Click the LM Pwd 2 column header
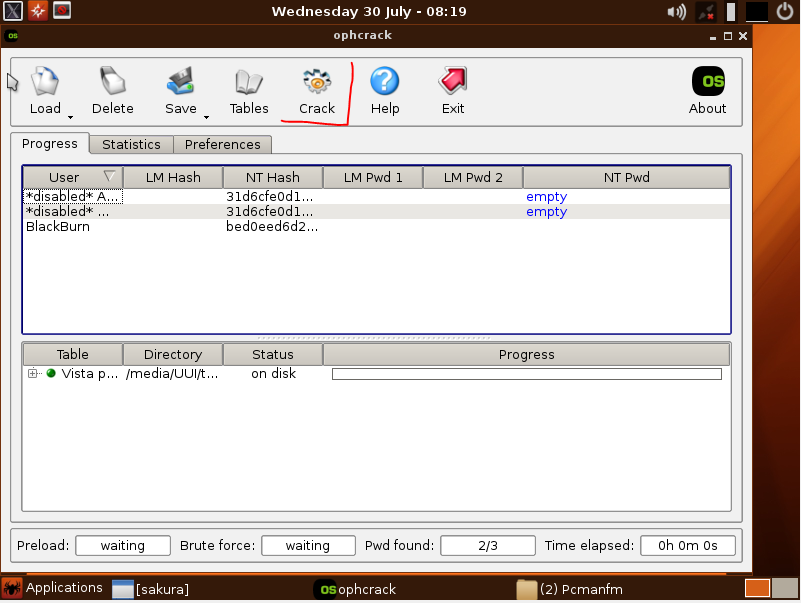Screen dimensions: 801x603 click(473, 177)
